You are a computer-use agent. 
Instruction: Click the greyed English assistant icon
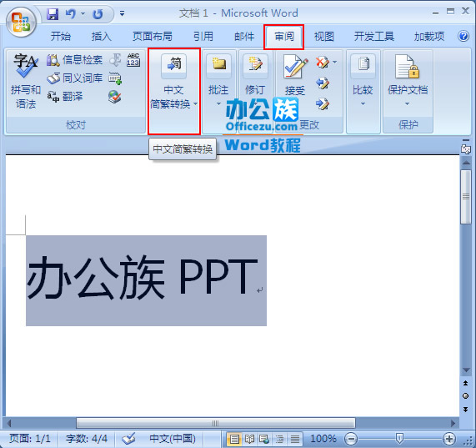pyautogui.click(x=115, y=60)
